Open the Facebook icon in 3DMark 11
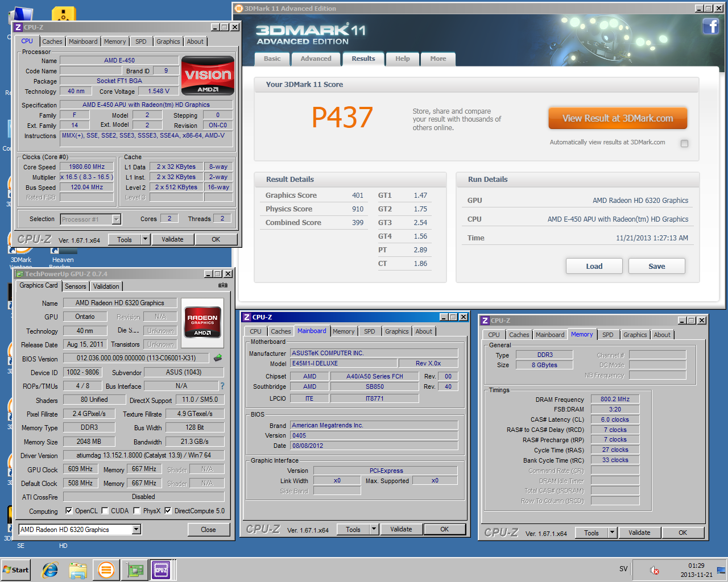 coord(710,26)
